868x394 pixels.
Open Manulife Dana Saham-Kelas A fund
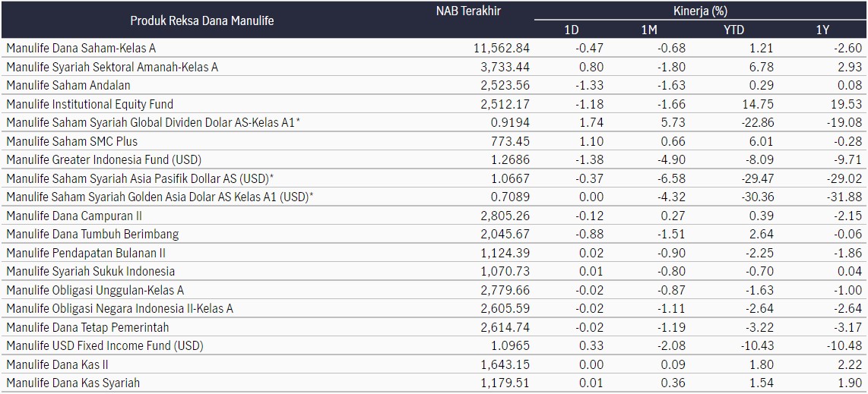[81, 48]
